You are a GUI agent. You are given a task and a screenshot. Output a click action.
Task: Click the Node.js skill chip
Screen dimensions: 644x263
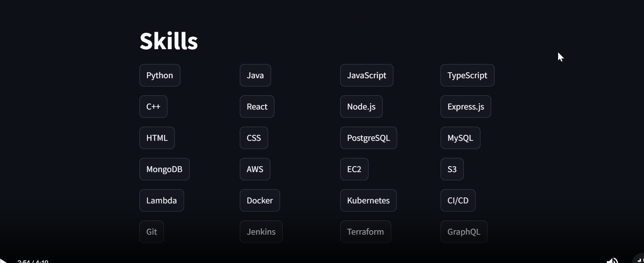tap(361, 107)
